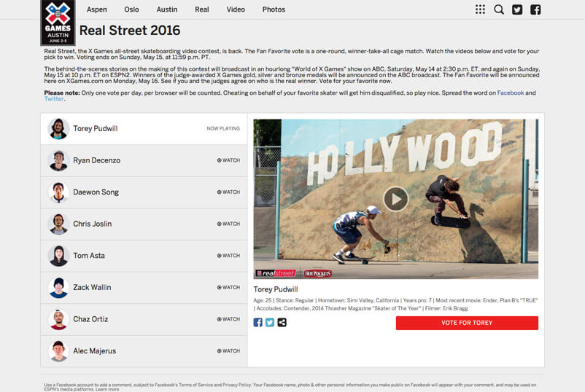Share Torey's video on Twitter
The image size is (585, 392).
[x=270, y=322]
